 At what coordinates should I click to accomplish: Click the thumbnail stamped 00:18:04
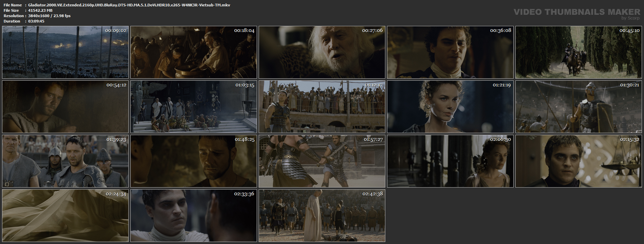pos(194,52)
